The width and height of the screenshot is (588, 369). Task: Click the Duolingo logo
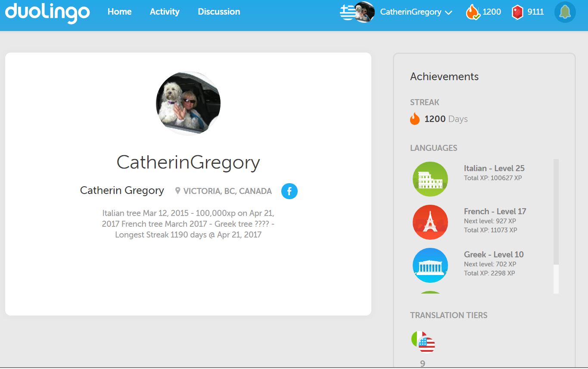pos(47,12)
